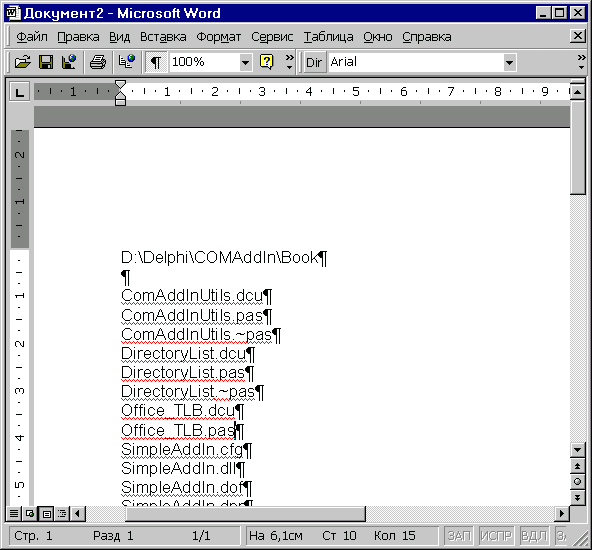Open the Правка menu
Screen dimensions: 592x550
pos(78,37)
